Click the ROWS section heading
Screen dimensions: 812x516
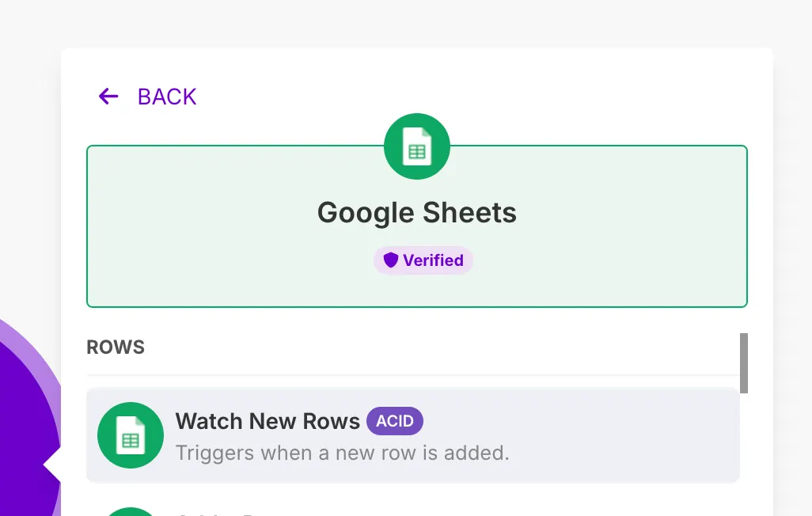click(x=116, y=347)
